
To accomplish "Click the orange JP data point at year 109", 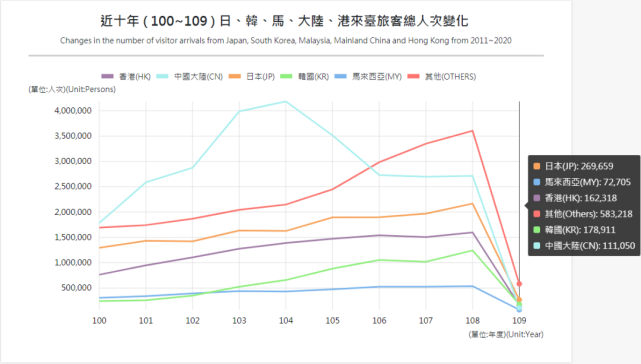I will point(519,300).
